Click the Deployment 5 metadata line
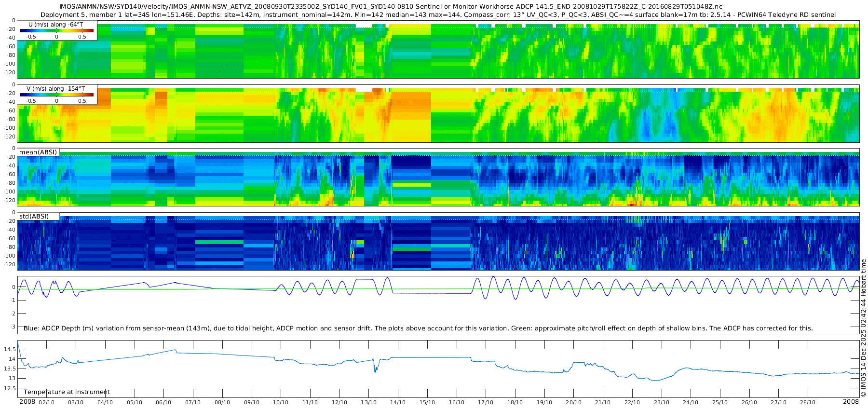The height and width of the screenshot is (410, 868). [438, 15]
